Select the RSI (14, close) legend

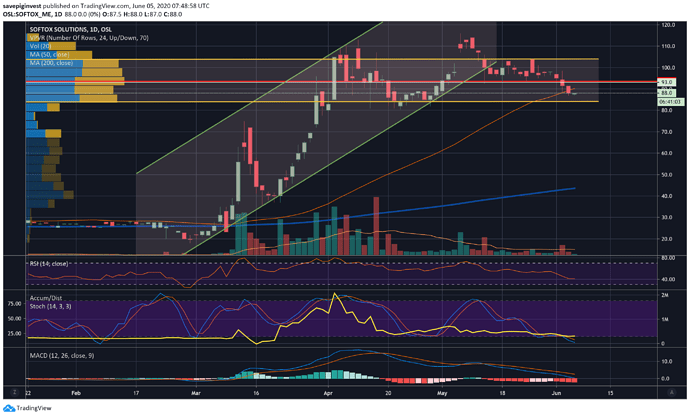point(49,263)
